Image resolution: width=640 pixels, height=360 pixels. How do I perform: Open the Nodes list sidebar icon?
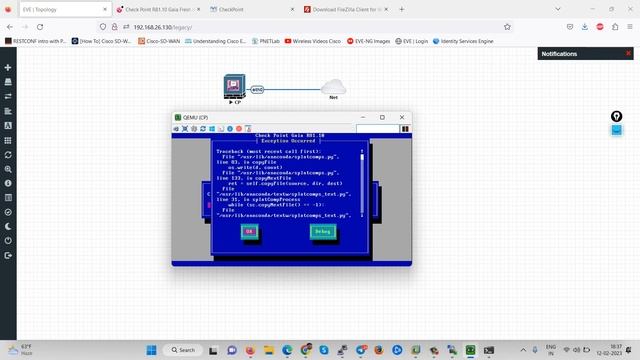click(x=8, y=82)
